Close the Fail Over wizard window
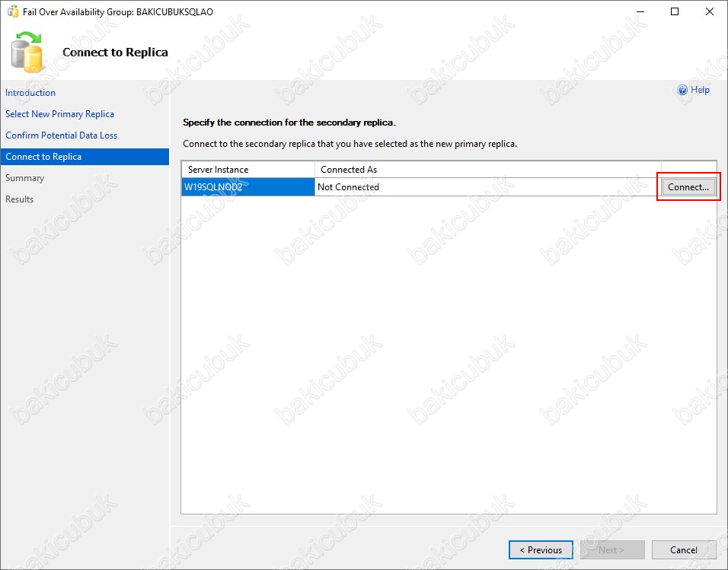This screenshot has height=570, width=728. pyautogui.click(x=710, y=11)
